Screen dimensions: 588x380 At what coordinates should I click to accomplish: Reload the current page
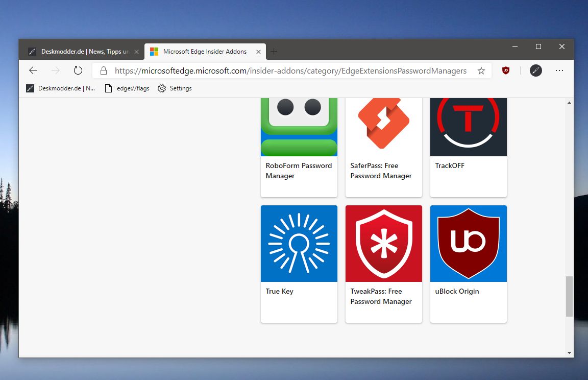point(78,70)
